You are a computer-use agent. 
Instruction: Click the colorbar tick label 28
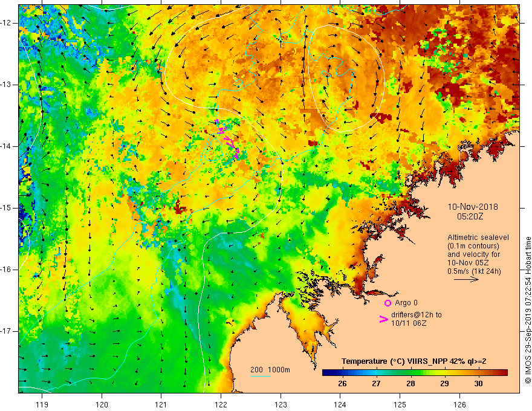(410, 384)
